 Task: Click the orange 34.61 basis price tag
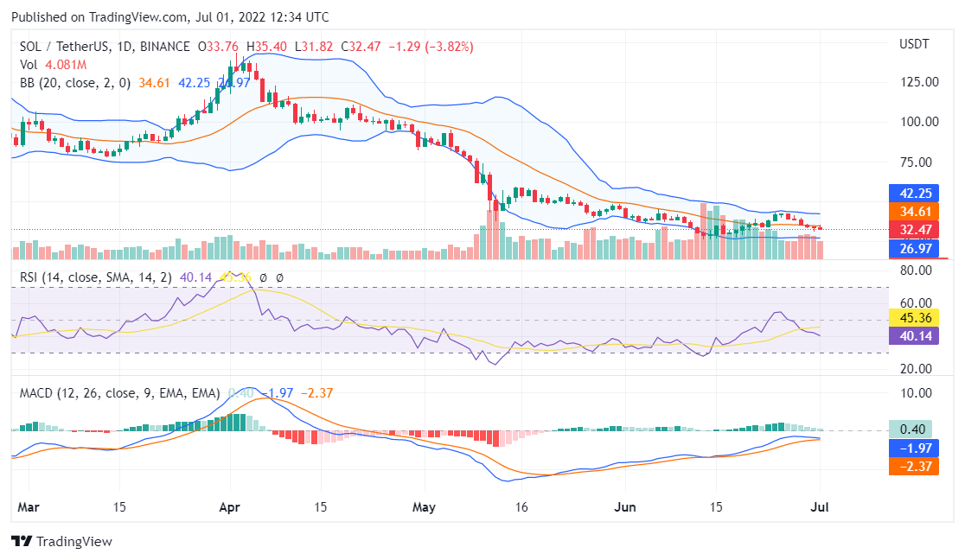(913, 211)
